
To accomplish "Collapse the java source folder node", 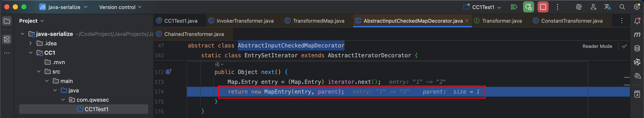I will click(55, 90).
